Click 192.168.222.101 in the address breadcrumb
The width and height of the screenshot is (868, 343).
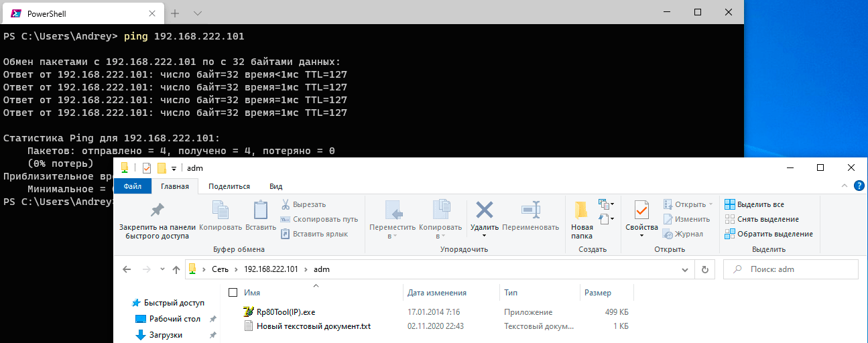click(x=271, y=269)
